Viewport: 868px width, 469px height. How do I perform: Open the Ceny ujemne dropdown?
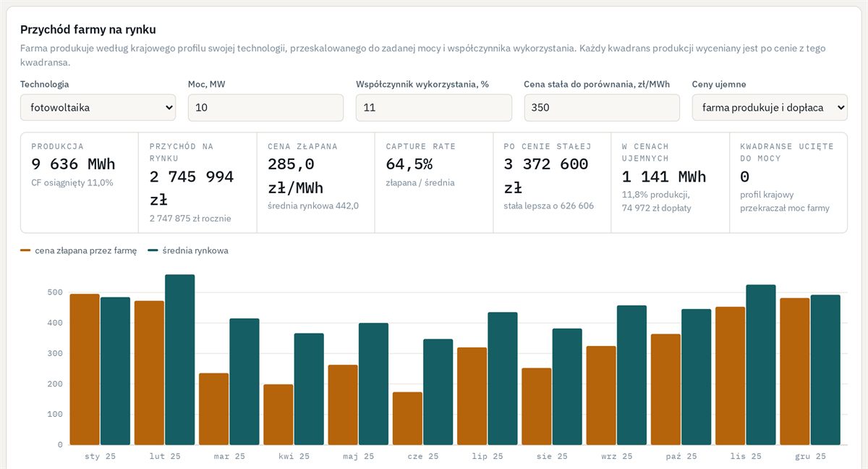[x=770, y=107]
